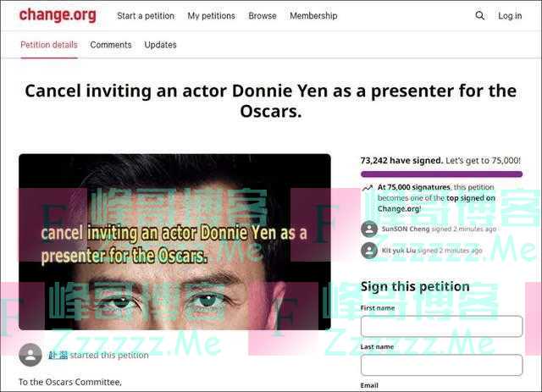Screen dimensions: 542x392
Task: Click the Log in link
Action: point(510,16)
